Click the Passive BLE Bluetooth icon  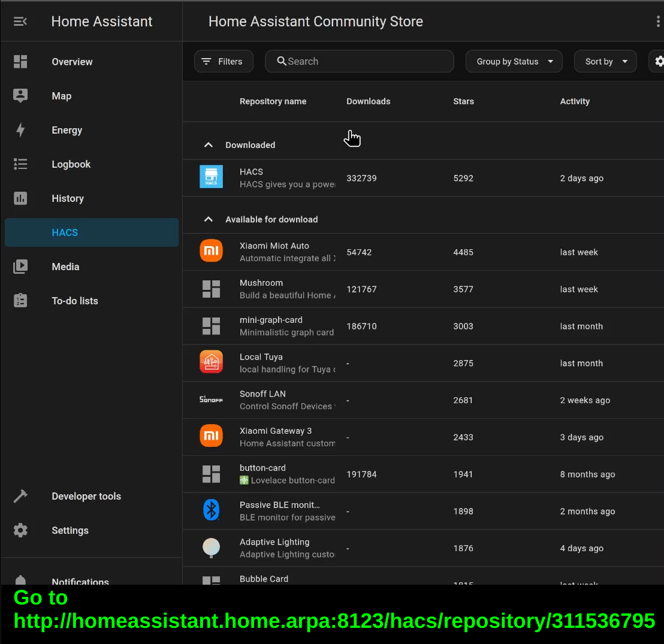click(x=212, y=510)
